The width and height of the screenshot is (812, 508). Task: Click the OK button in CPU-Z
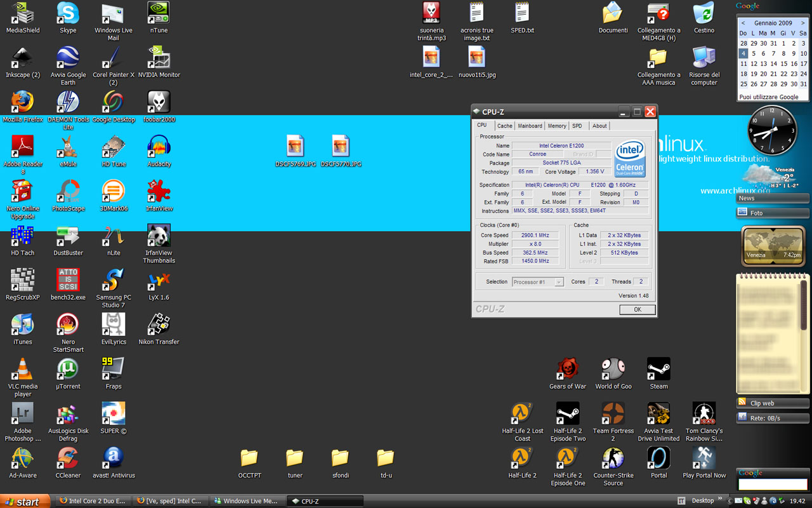pyautogui.click(x=637, y=309)
